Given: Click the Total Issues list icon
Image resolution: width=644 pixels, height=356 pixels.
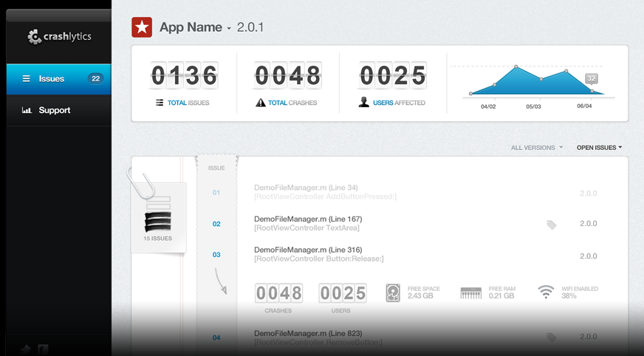Looking at the screenshot, I should tap(160, 103).
